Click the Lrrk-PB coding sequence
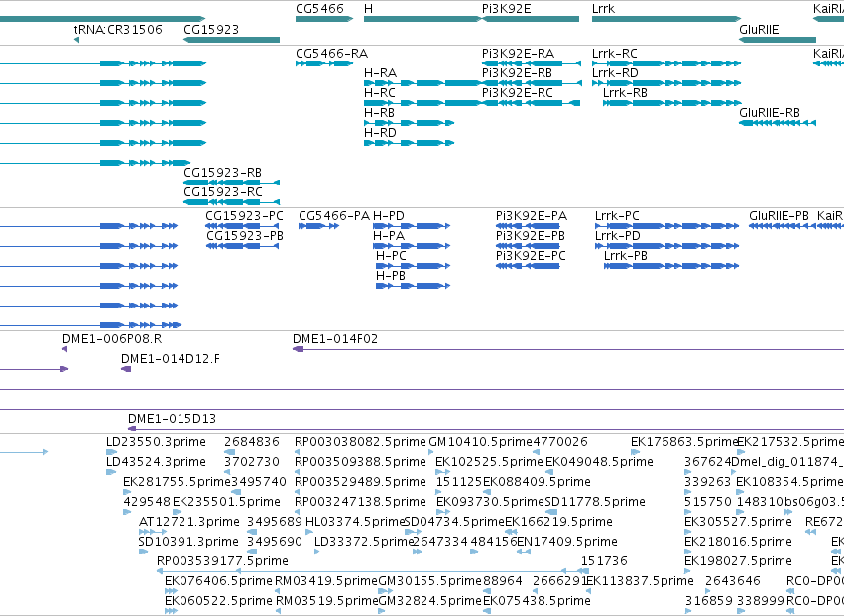Viewport: 844px width, 616px height. [x=671, y=266]
